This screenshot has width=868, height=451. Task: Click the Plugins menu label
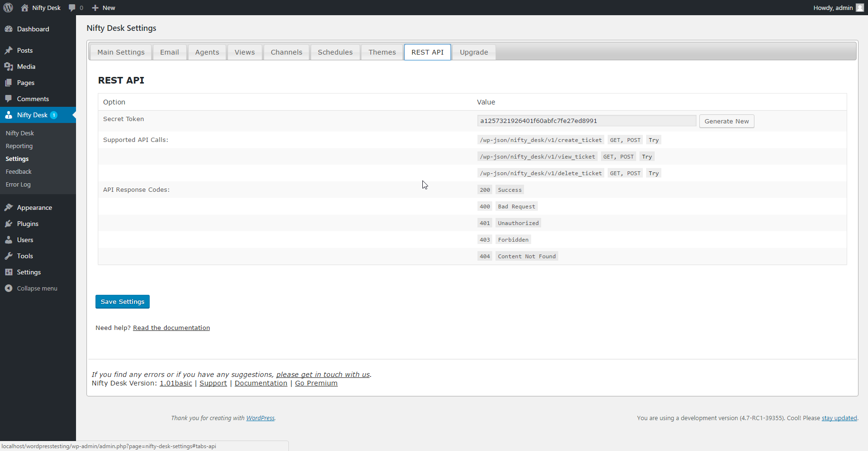(28, 224)
